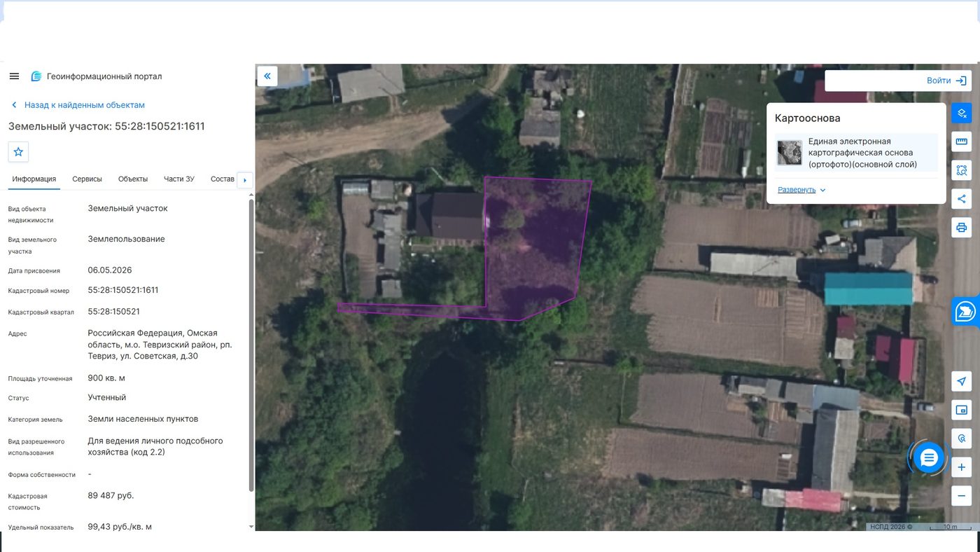Viewport: 980px width, 552px height.
Task: Zoom out of the map
Action: pos(962,496)
